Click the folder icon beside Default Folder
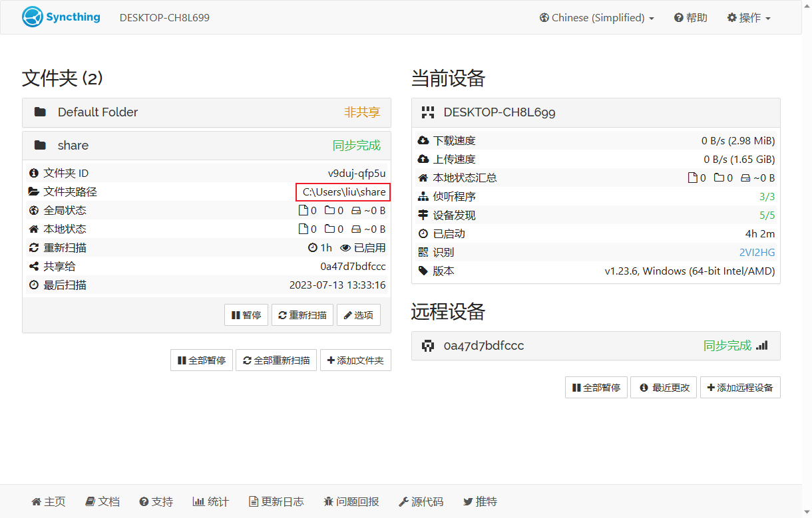 pyautogui.click(x=40, y=112)
